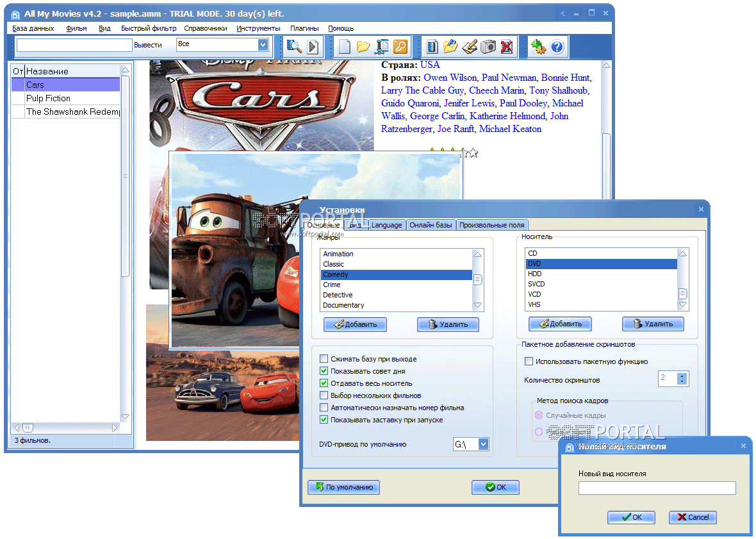Switch to the Произвольные поля tab
Screen dimensions: 756x539
(492, 225)
